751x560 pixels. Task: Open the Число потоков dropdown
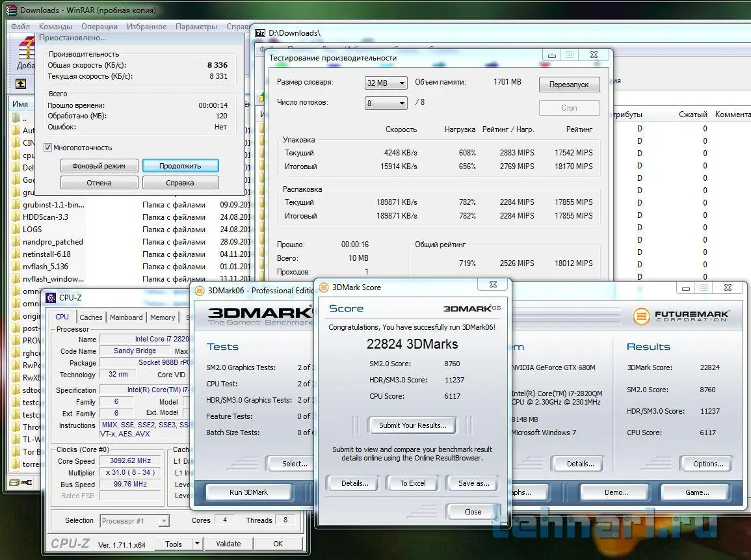coord(386,103)
